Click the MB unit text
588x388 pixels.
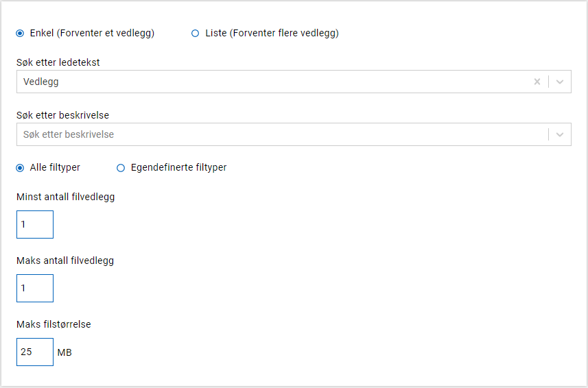(x=64, y=352)
